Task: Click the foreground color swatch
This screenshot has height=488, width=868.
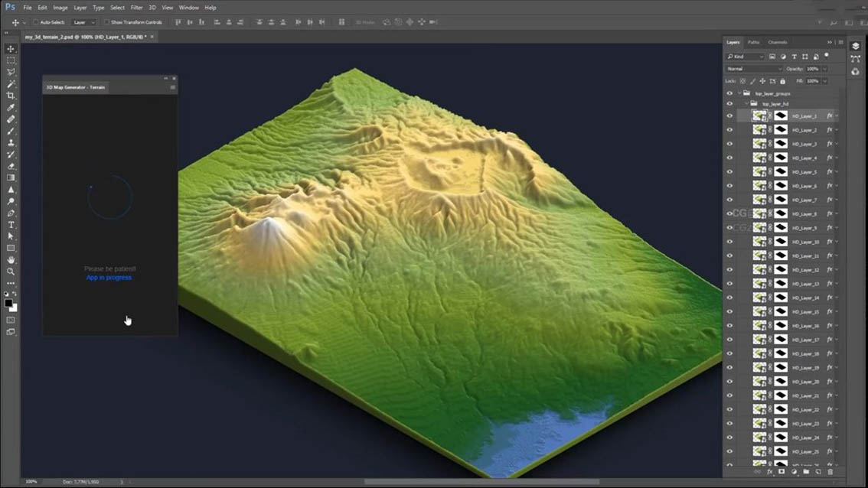Action: pyautogui.click(x=8, y=304)
